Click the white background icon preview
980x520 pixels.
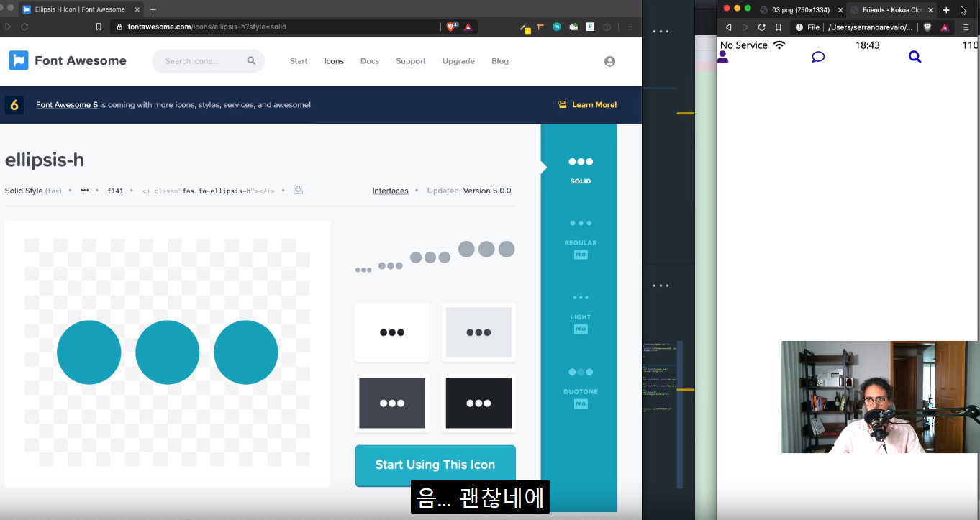click(x=392, y=332)
